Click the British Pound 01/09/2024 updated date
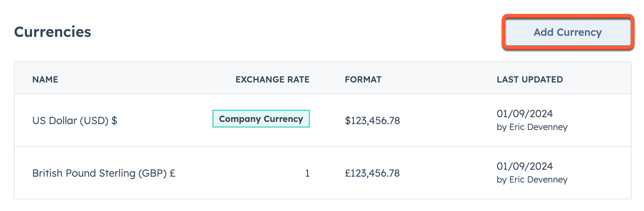This screenshot has height=211, width=644. coord(525,166)
